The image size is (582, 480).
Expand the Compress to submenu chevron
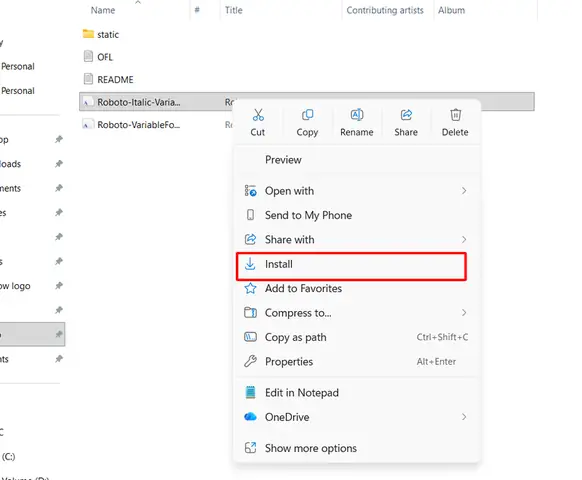click(464, 313)
